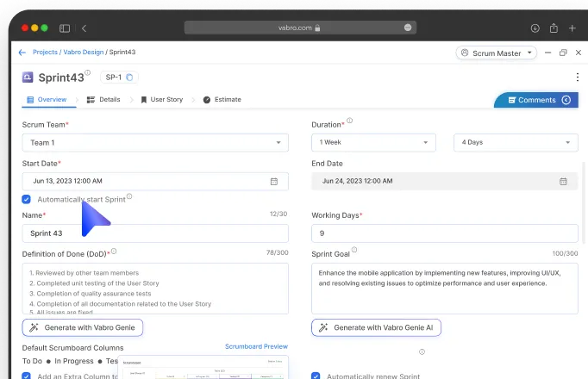The height and width of the screenshot is (379, 588).
Task: Open the Scrum Master role dropdown
Action: coord(497,53)
